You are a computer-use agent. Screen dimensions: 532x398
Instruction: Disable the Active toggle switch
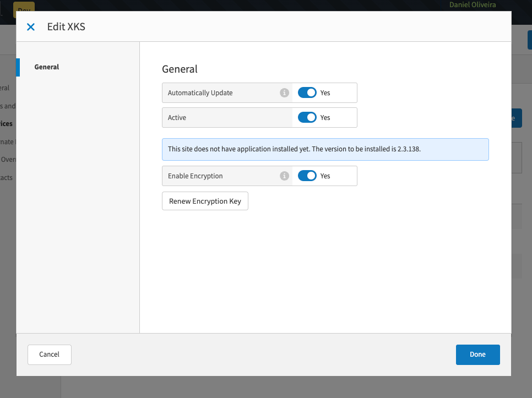pos(307,117)
